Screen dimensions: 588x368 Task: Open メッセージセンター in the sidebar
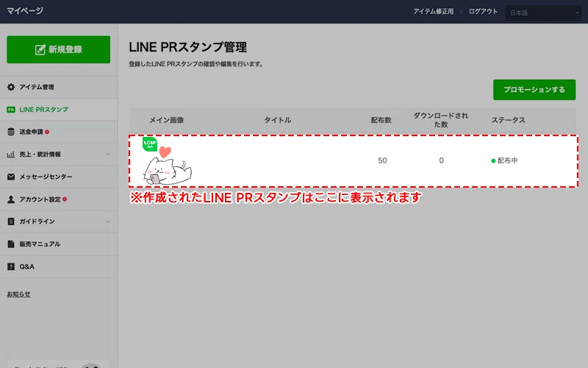pos(59,177)
